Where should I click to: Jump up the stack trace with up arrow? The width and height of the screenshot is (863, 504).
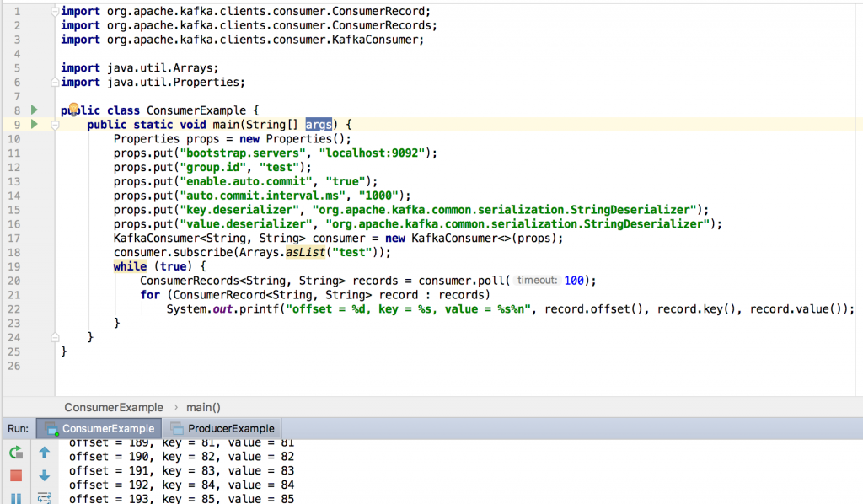(x=45, y=453)
